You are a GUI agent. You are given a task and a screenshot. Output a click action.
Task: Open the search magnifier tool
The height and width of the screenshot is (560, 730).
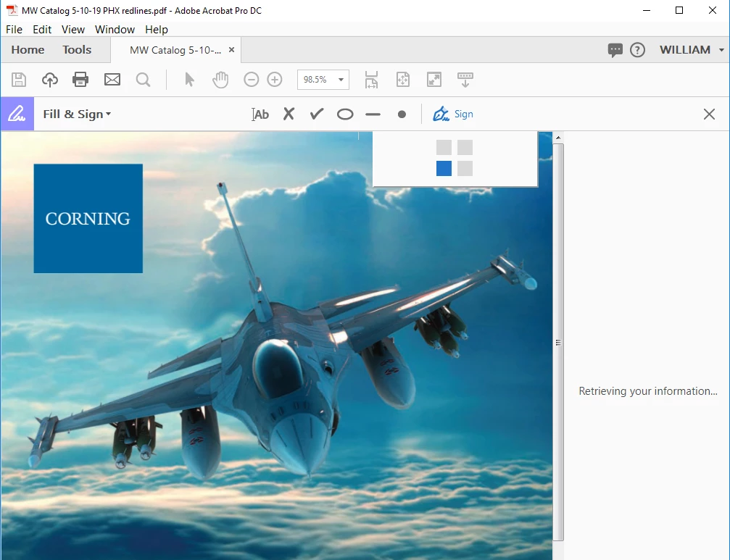coord(143,80)
